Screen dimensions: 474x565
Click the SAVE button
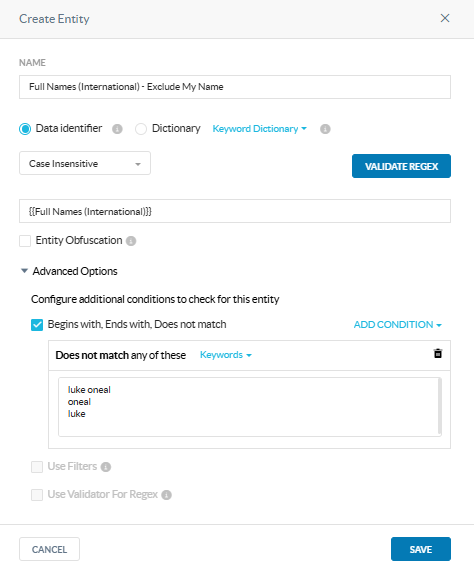click(421, 549)
